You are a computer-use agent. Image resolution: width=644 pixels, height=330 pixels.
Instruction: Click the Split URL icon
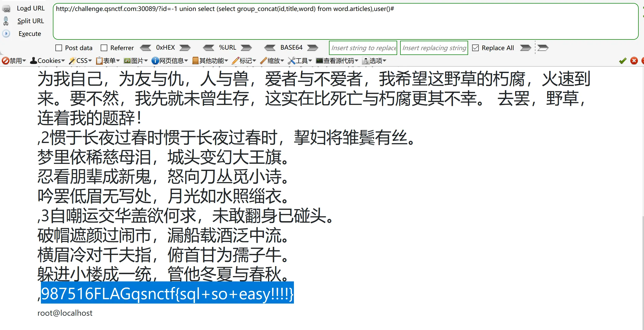(6, 21)
